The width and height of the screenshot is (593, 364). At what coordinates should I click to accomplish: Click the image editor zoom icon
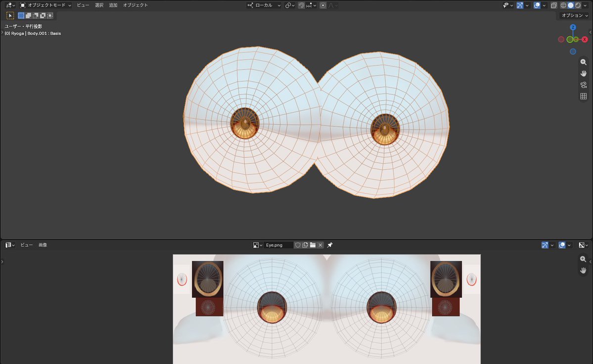click(x=583, y=259)
